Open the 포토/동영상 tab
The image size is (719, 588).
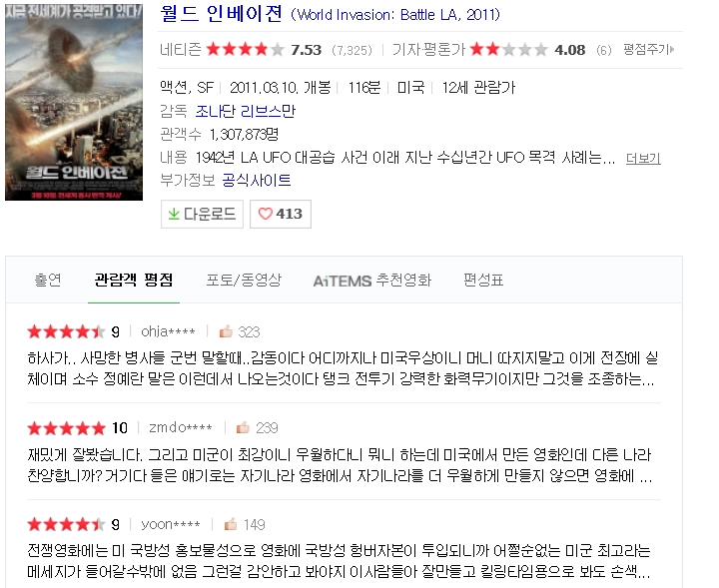click(244, 280)
